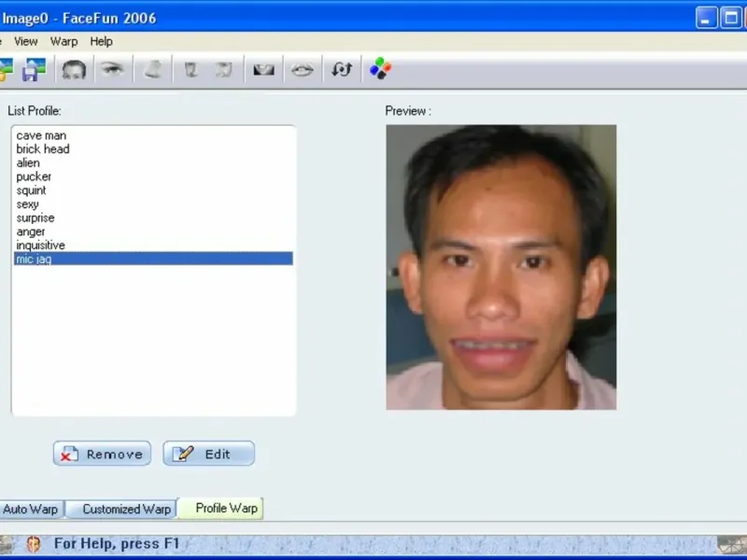
Task: Open the Help menu
Action: click(102, 41)
